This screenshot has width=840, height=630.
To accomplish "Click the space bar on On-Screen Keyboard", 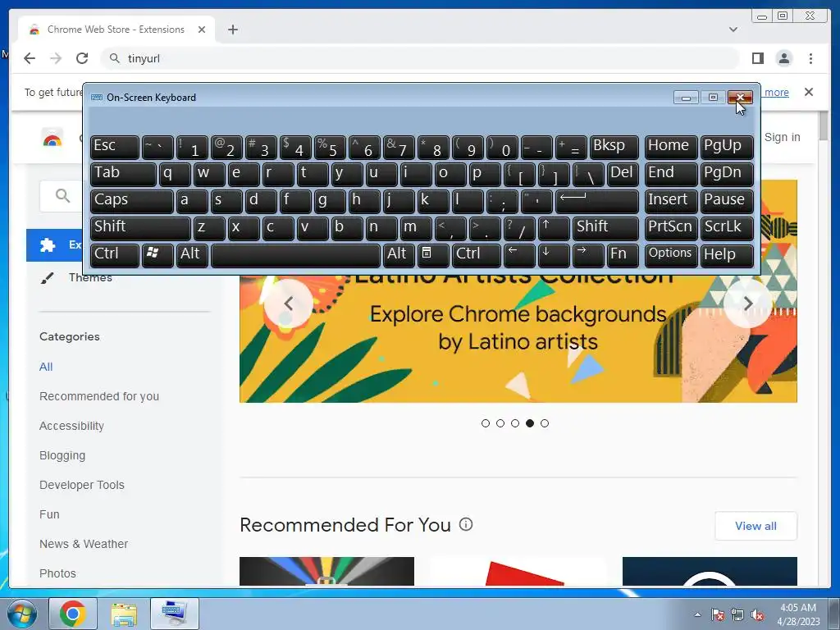I will coord(295,255).
